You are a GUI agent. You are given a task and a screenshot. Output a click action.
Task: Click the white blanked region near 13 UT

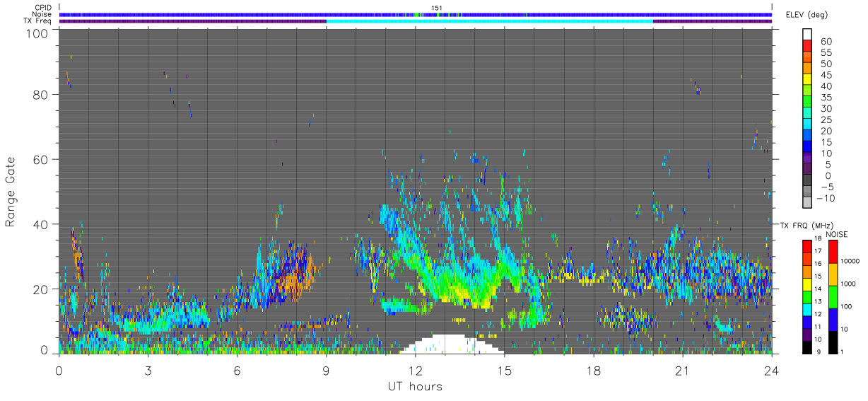point(452,344)
